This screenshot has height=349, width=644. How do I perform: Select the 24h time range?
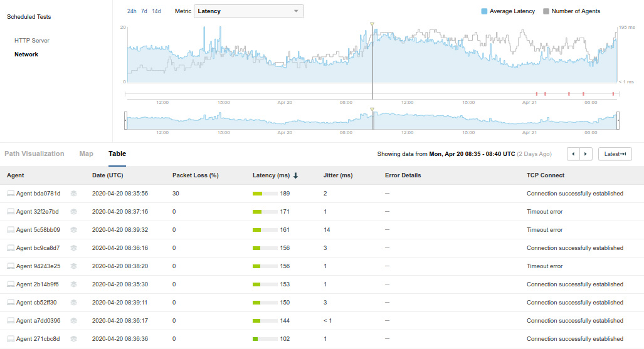pyautogui.click(x=132, y=11)
